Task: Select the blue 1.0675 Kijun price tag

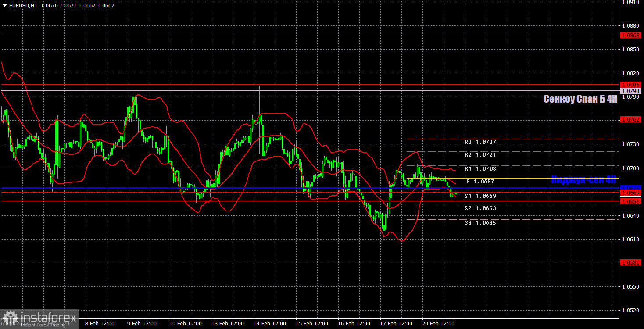Action: click(x=631, y=188)
